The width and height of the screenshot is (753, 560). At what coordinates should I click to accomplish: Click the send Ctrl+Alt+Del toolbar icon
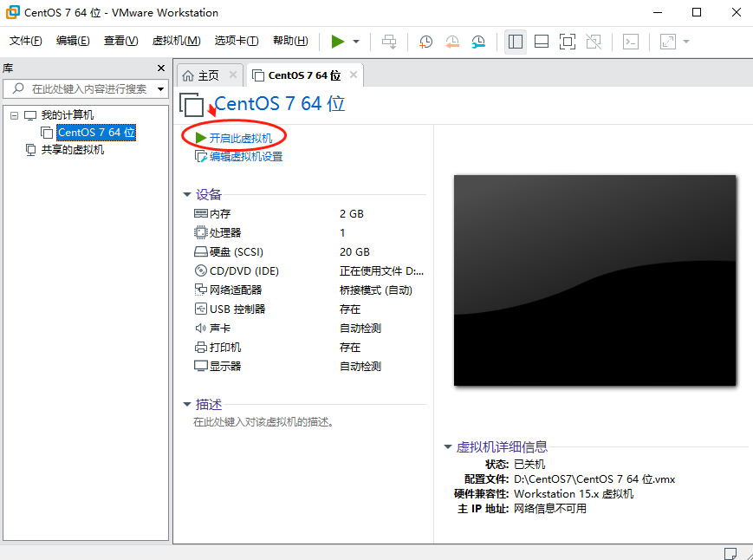tap(389, 42)
